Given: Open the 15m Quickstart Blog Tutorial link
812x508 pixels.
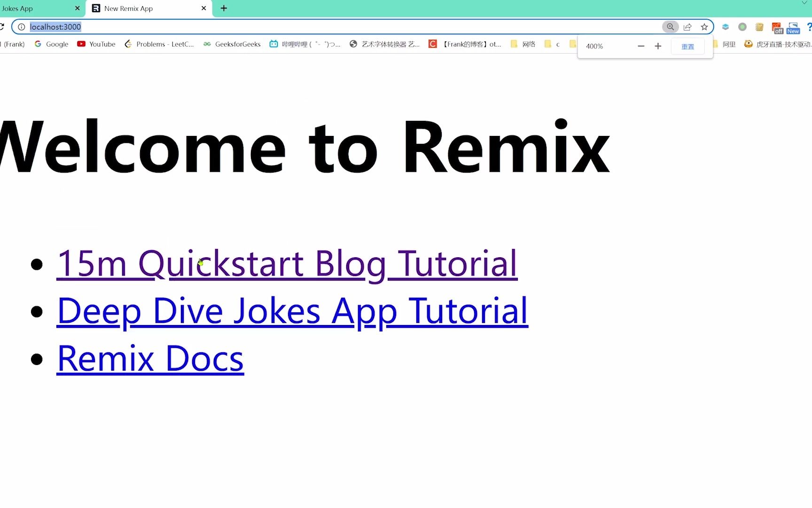Looking at the screenshot, I should [287, 264].
